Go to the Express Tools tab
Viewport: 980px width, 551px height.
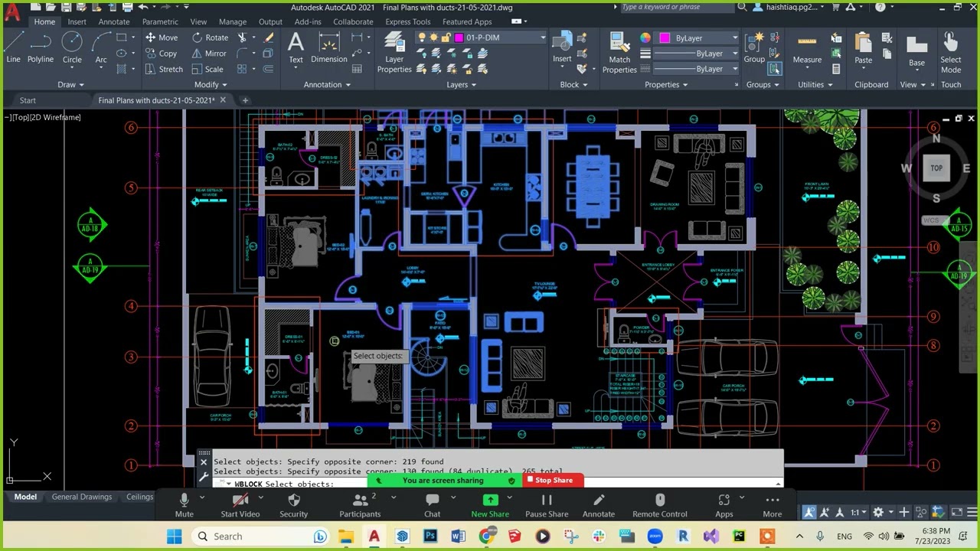[x=407, y=21]
